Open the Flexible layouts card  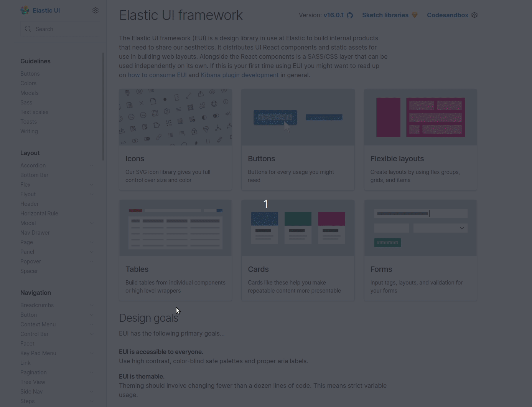click(x=420, y=139)
